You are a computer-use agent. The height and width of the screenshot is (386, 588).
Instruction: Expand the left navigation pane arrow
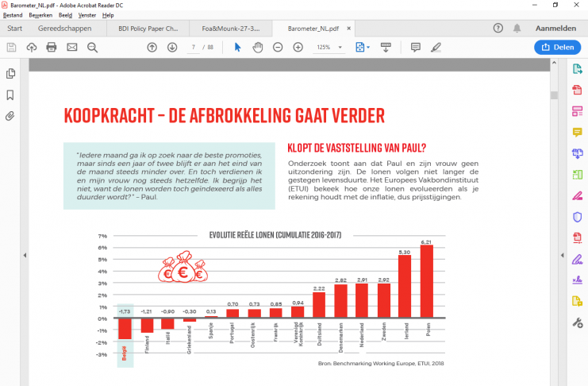coord(25,255)
